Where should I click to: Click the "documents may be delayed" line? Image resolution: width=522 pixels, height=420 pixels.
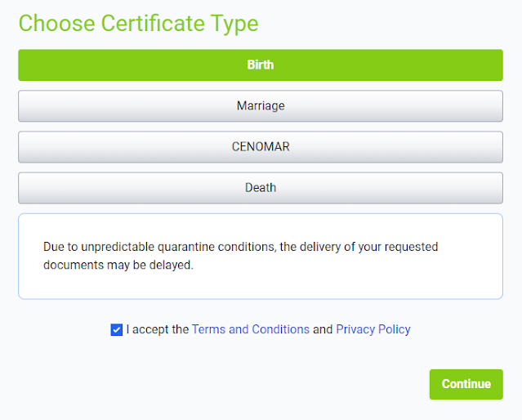(x=118, y=266)
